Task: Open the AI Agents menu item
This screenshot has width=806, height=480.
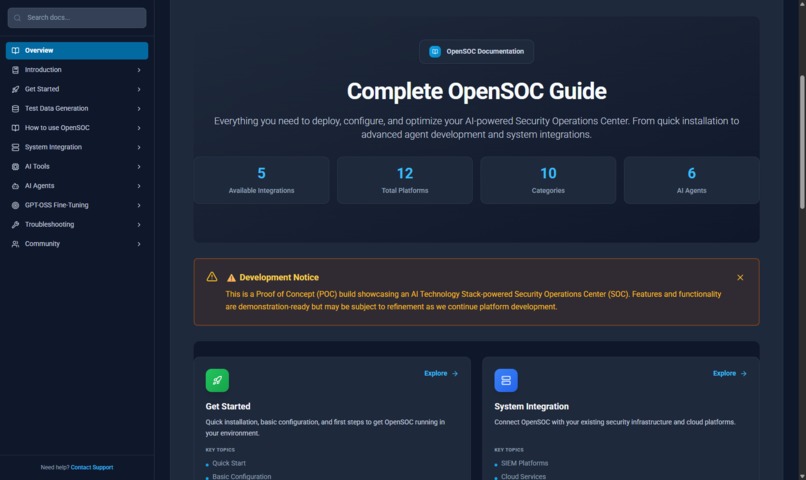Action: click(77, 186)
